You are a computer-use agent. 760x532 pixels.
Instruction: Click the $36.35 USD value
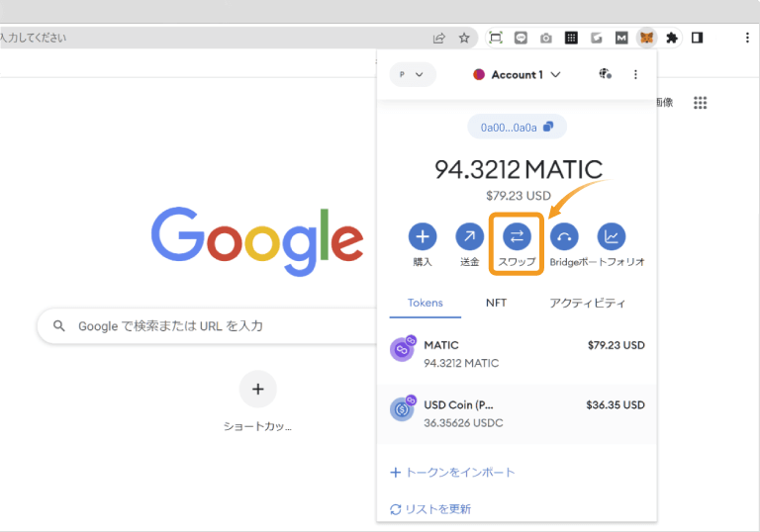(616, 405)
